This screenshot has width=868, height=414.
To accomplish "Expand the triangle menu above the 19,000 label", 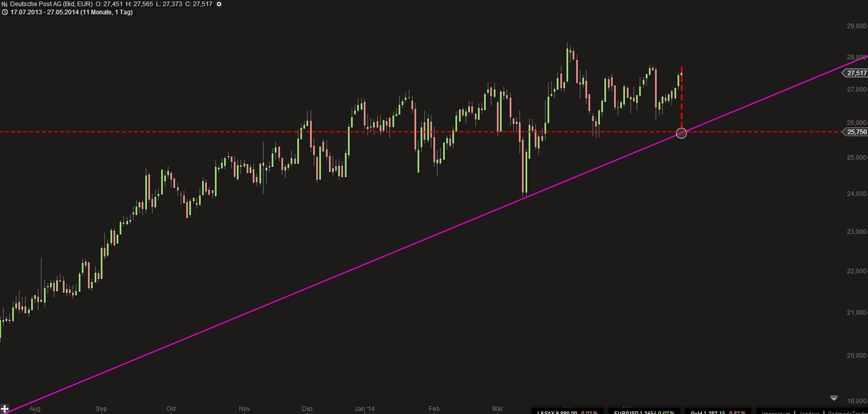I will tap(834, 398).
